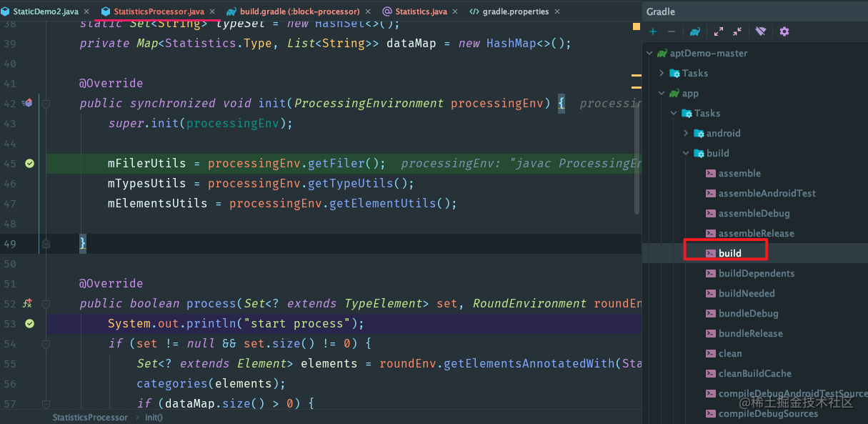Viewport: 868px width, 424px height.
Task: Select the assembleAndroidTest Gradle task
Action: [767, 193]
